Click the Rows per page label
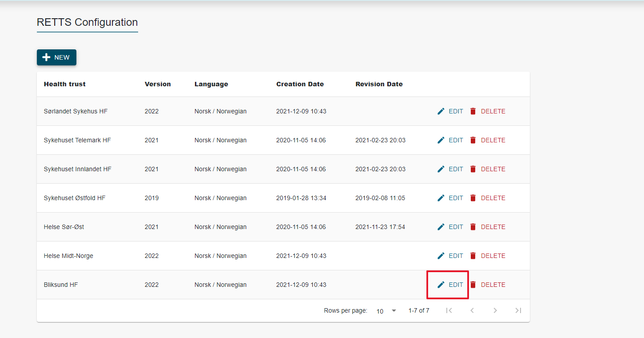 346,310
